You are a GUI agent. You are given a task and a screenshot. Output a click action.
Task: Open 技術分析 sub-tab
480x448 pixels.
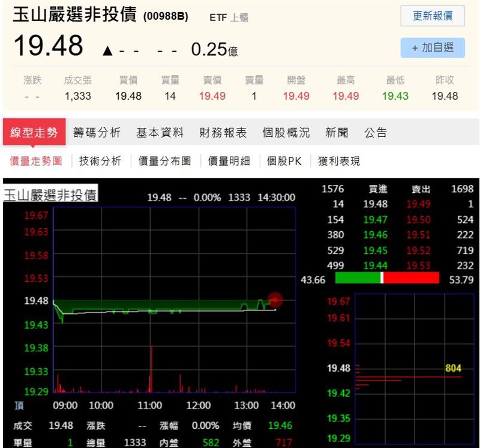pos(100,160)
